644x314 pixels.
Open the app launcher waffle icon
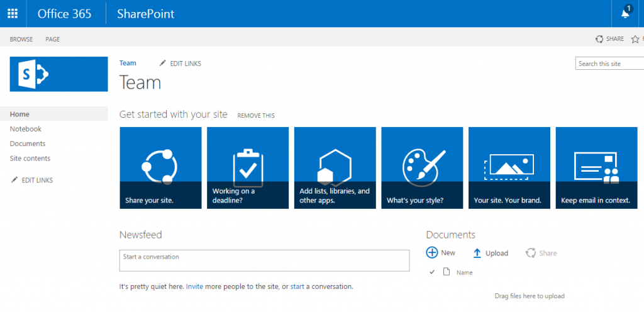[x=13, y=13]
